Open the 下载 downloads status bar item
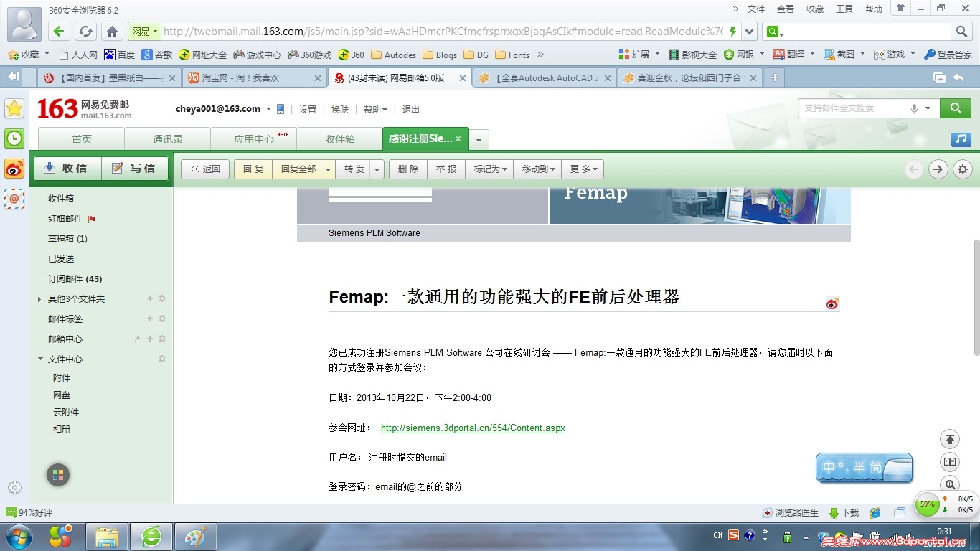Viewport: 980px width, 551px height. (844, 513)
